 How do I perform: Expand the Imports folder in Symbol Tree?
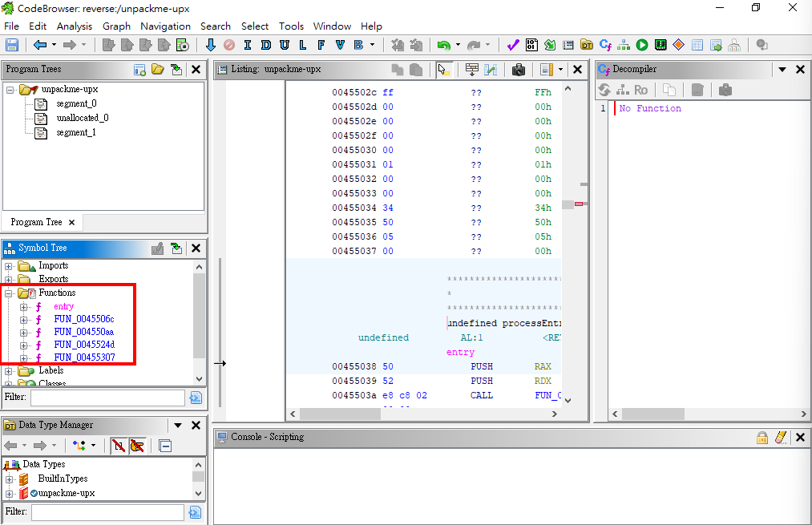coord(10,266)
